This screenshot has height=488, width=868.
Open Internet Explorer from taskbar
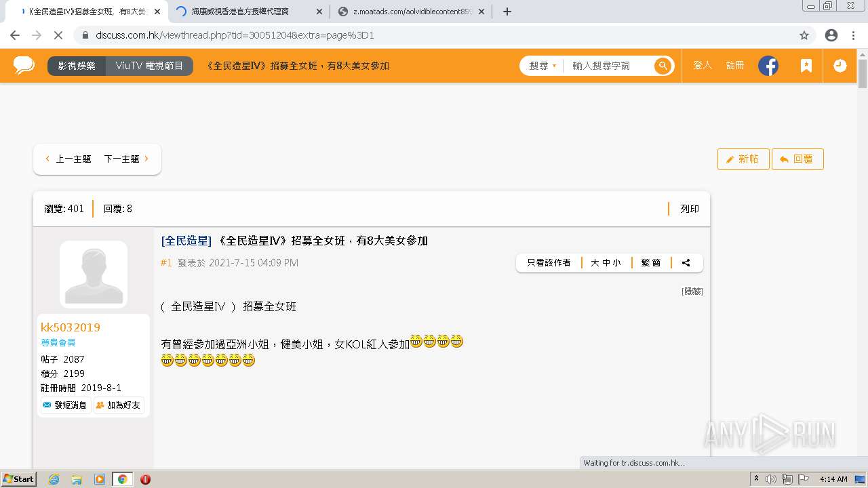coord(54,479)
